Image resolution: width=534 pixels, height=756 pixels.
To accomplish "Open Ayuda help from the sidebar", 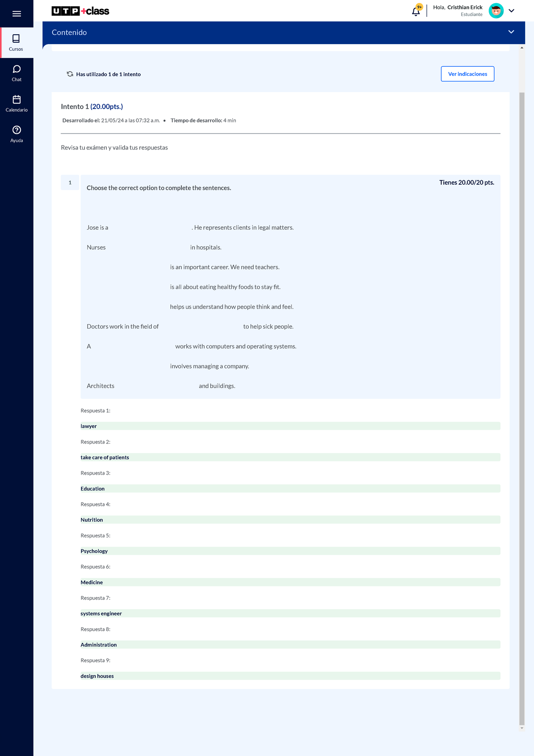I will tap(16, 134).
